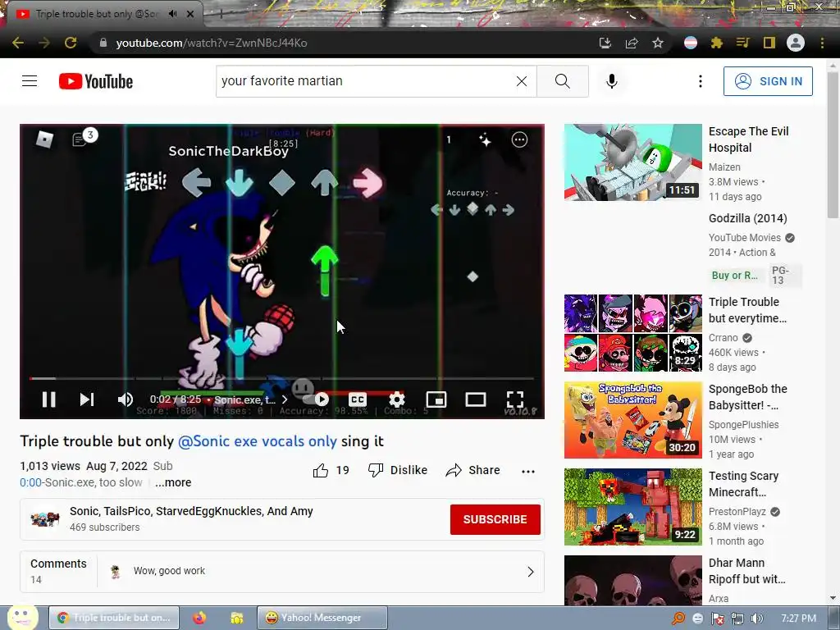The image size is (840, 630).
Task: Open Godzilla (2014) movie title
Action: pos(748,218)
